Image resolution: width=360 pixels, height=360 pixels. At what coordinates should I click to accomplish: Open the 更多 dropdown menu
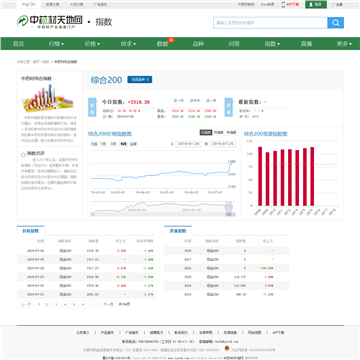click(344, 44)
